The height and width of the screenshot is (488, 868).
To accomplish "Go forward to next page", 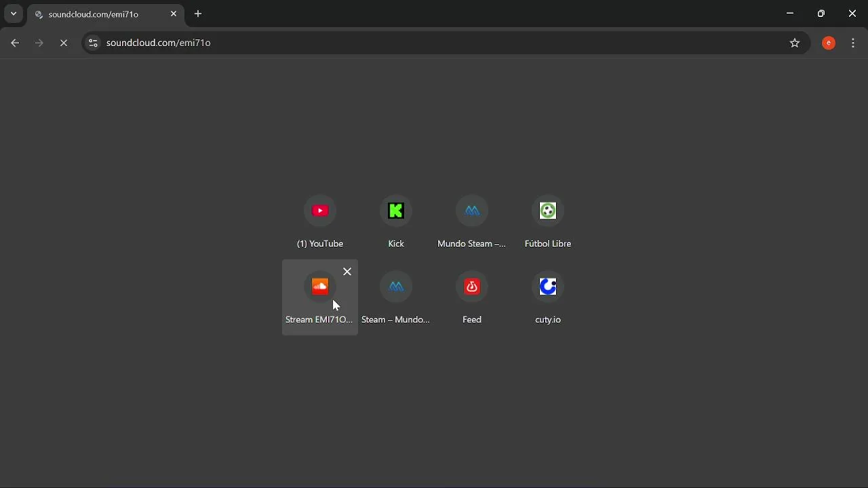I will click(40, 43).
